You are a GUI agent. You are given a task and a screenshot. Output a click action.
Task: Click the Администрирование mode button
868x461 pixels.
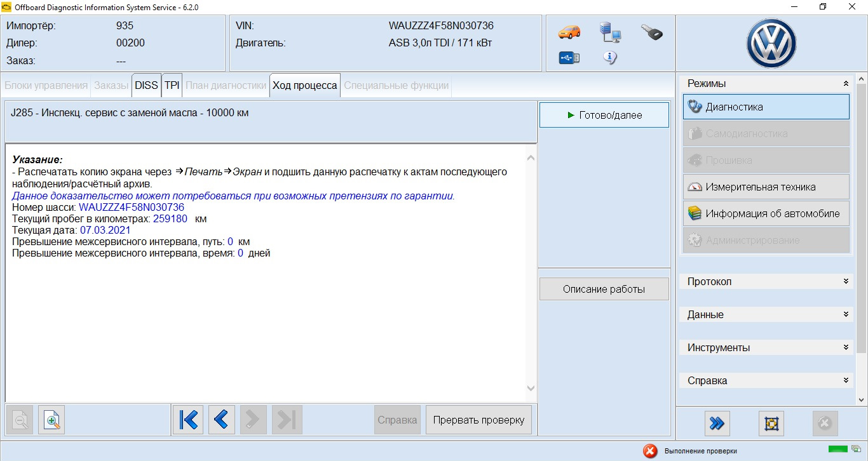(766, 240)
